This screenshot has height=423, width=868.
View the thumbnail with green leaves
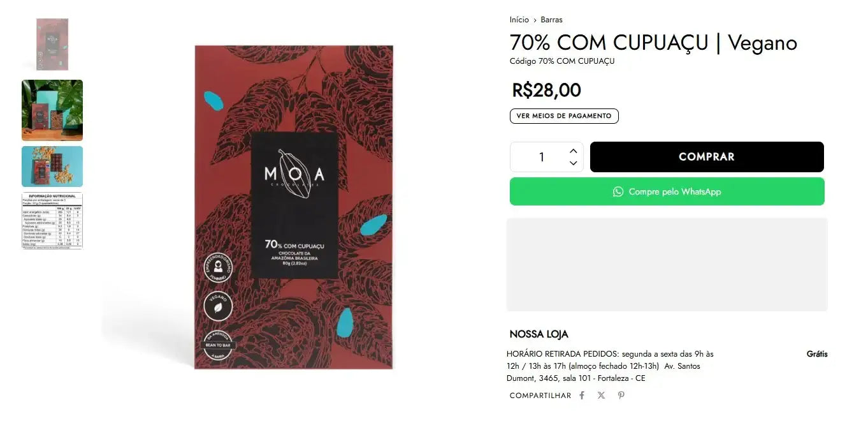coord(52,110)
